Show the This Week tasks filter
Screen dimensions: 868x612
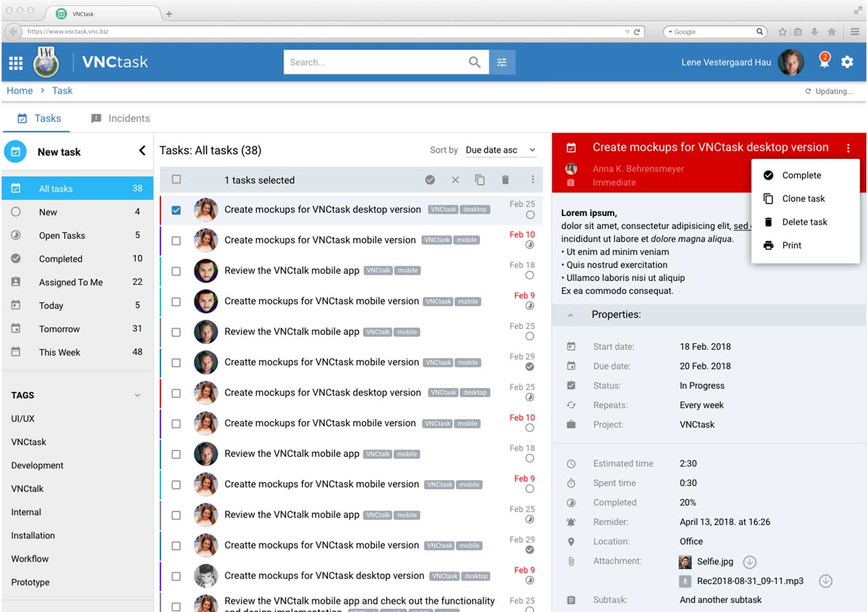pyautogui.click(x=77, y=352)
